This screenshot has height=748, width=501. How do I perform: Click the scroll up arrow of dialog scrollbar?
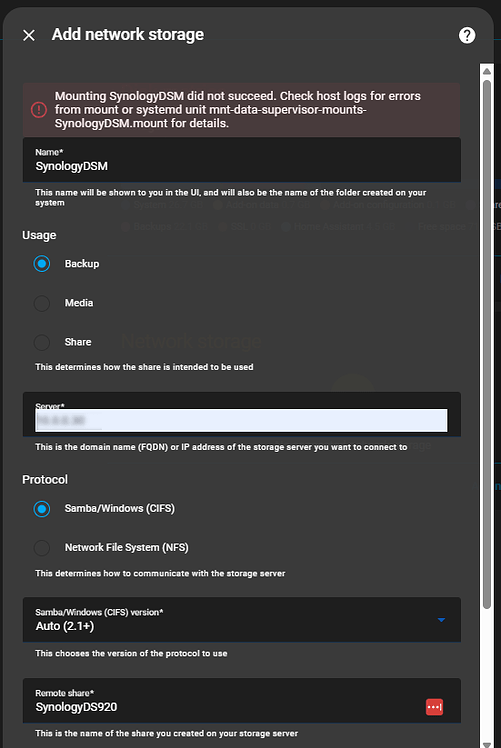coord(487,72)
